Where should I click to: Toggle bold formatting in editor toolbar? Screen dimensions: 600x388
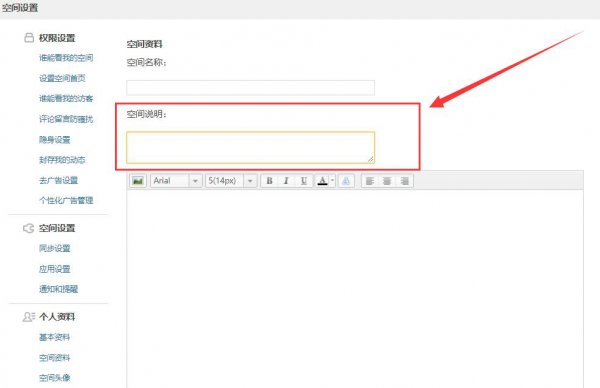pos(269,181)
